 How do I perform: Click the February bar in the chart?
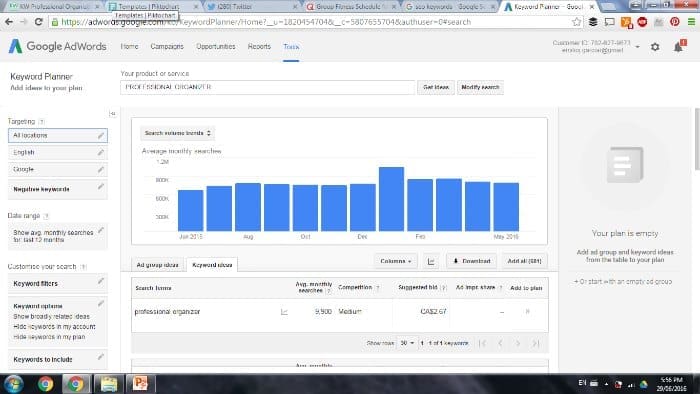tap(420, 205)
